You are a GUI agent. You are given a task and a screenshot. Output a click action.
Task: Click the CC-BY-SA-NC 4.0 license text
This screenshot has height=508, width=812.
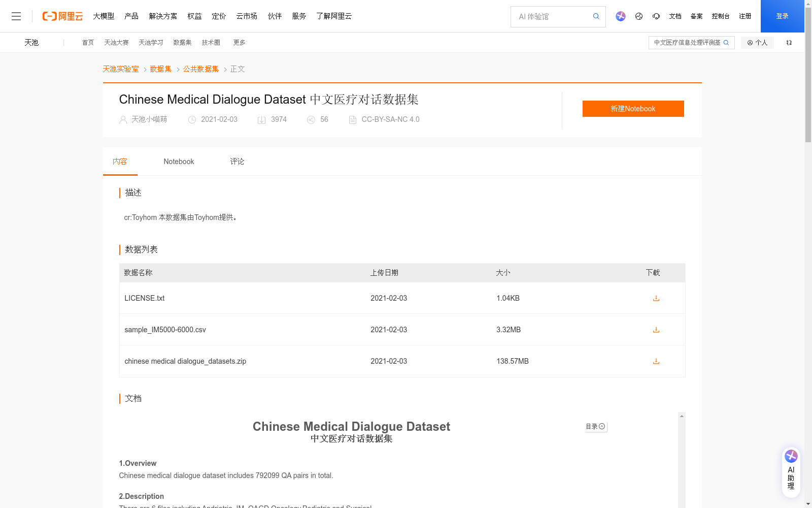point(391,119)
